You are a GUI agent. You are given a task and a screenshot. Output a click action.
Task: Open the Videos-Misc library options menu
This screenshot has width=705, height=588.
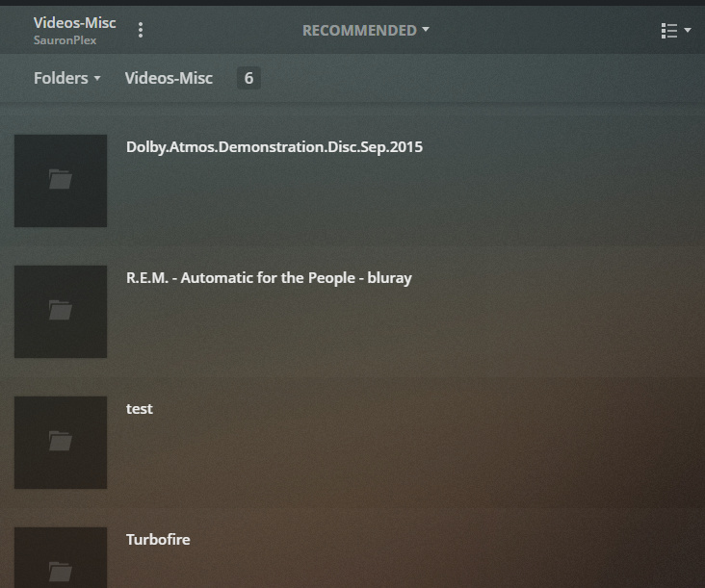pos(141,30)
